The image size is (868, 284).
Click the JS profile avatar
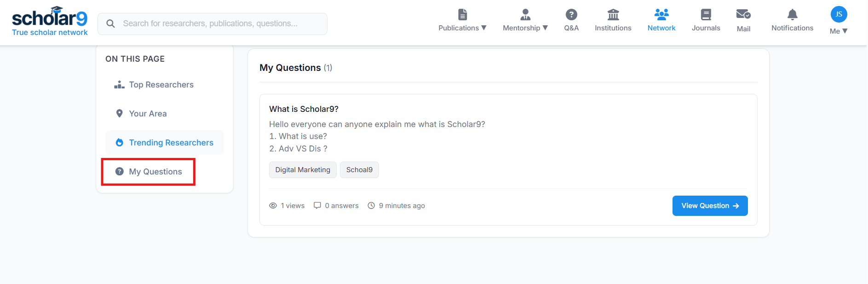click(x=839, y=14)
